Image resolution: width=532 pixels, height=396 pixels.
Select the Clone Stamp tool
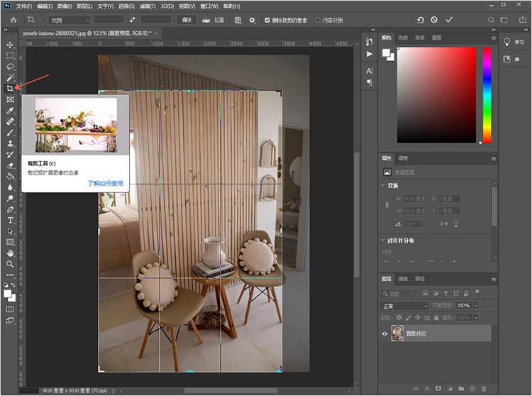10,143
